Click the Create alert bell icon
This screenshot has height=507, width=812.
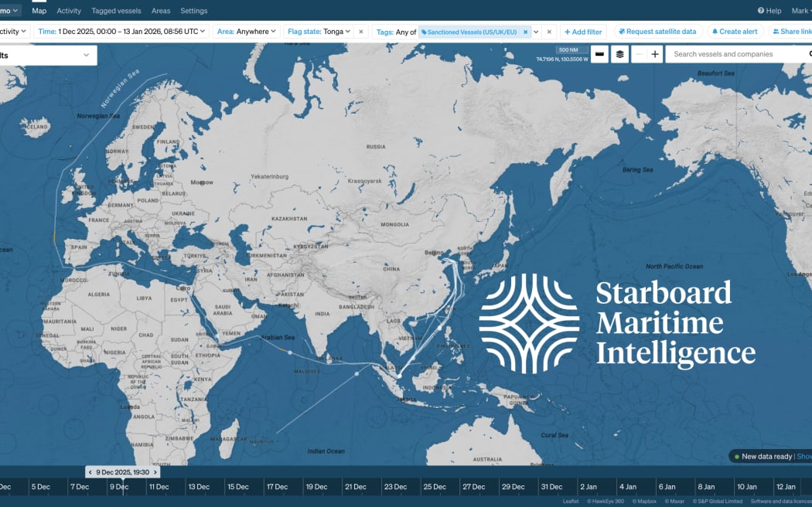click(715, 32)
